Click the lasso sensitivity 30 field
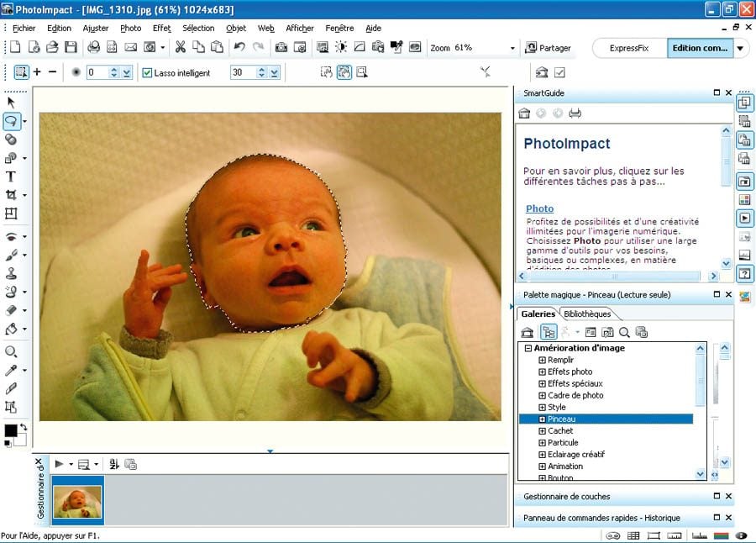Image resolution: width=756 pixels, height=543 pixels. (x=243, y=73)
